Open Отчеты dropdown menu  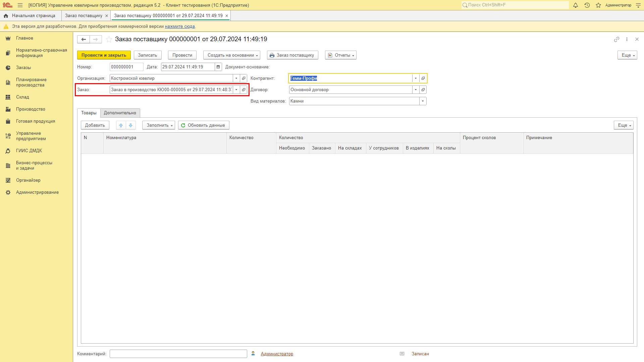341,55
